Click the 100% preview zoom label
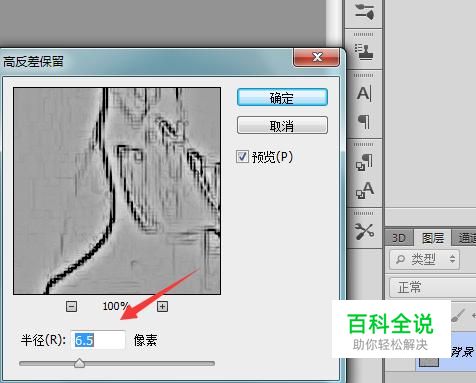Screen dimensions: 476x383 tap(116, 306)
